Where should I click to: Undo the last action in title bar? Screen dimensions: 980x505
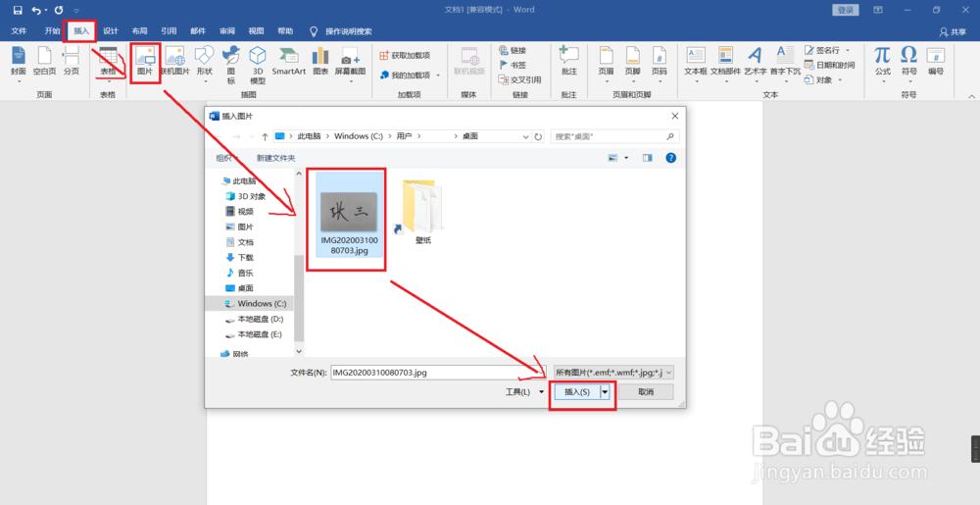(x=36, y=10)
